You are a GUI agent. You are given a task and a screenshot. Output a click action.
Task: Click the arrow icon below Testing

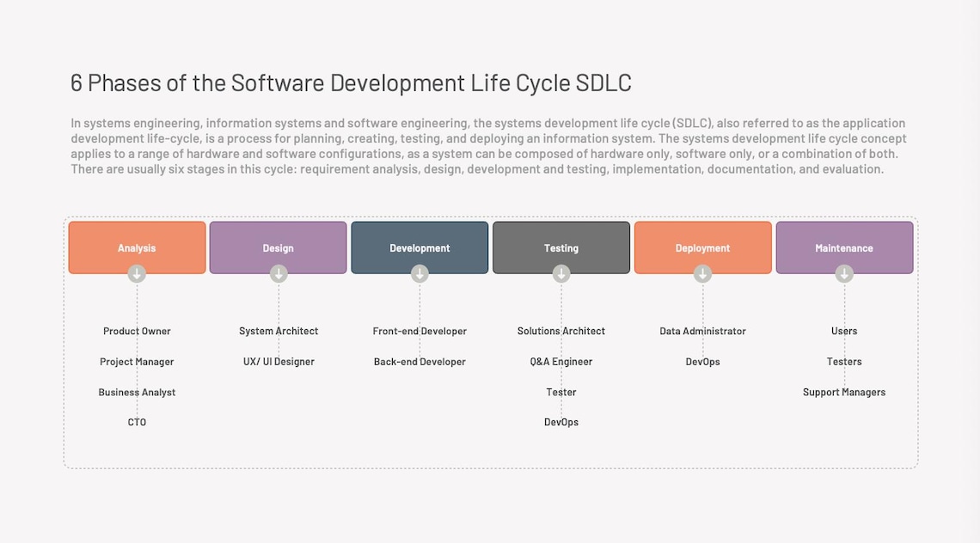561,273
